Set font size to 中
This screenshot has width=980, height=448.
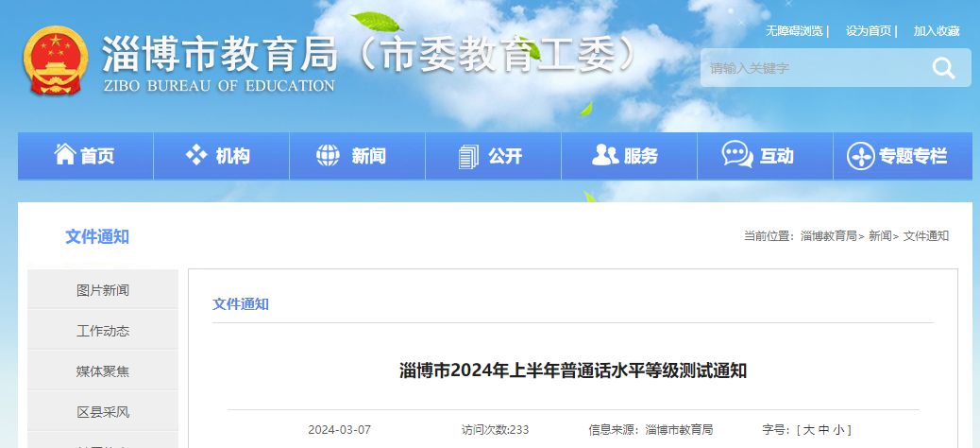[x=824, y=430]
